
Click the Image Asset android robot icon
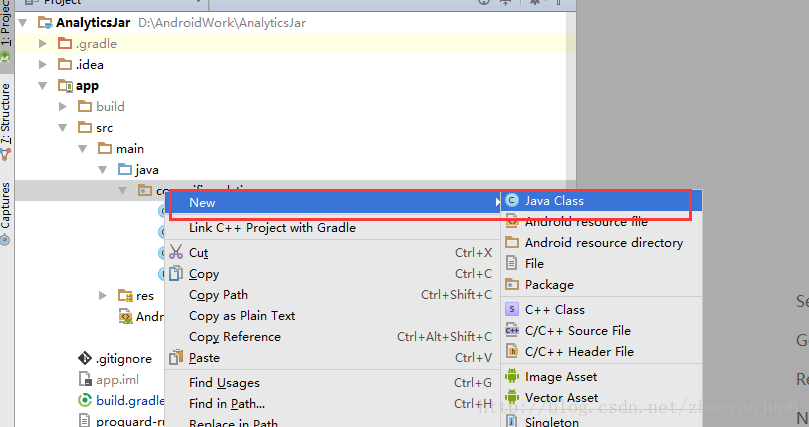point(512,376)
